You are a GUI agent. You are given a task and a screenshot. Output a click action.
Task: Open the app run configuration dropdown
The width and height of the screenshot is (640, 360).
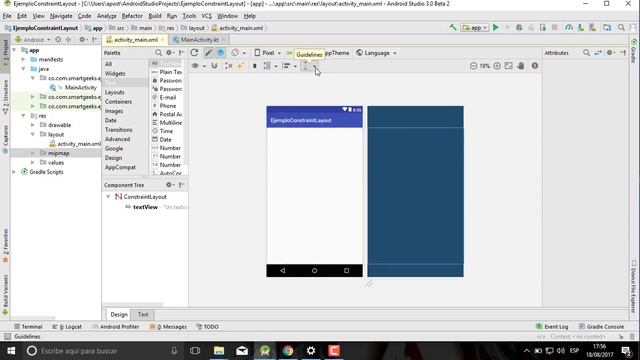click(475, 28)
